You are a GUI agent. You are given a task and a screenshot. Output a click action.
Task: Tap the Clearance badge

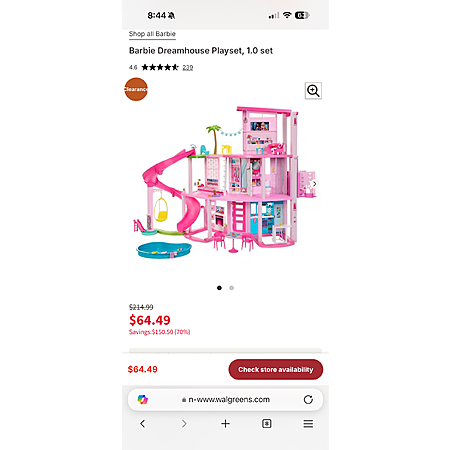[136, 89]
